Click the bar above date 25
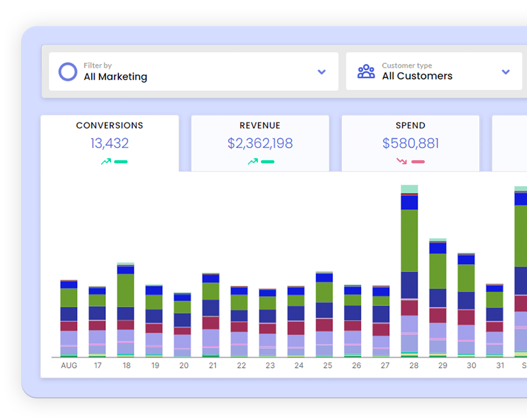Screen dimensions: 527x420 click(324, 314)
